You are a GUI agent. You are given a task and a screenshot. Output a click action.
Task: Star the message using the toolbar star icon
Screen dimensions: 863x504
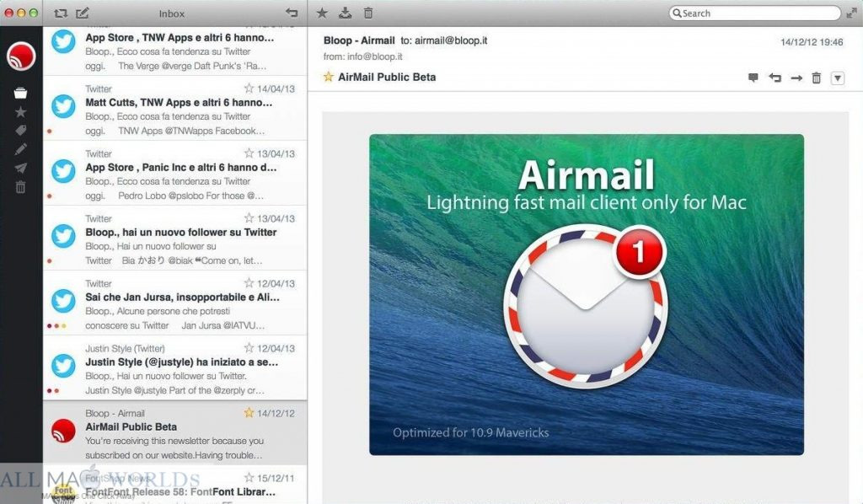click(x=322, y=13)
